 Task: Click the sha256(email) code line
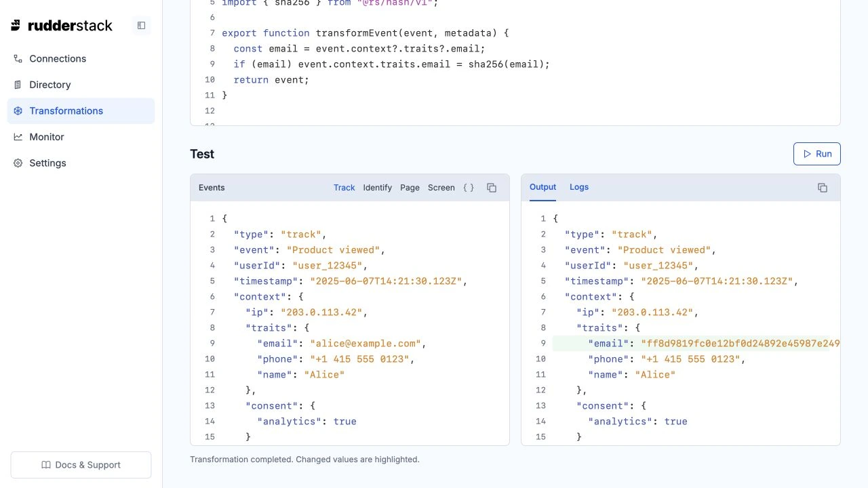point(392,64)
